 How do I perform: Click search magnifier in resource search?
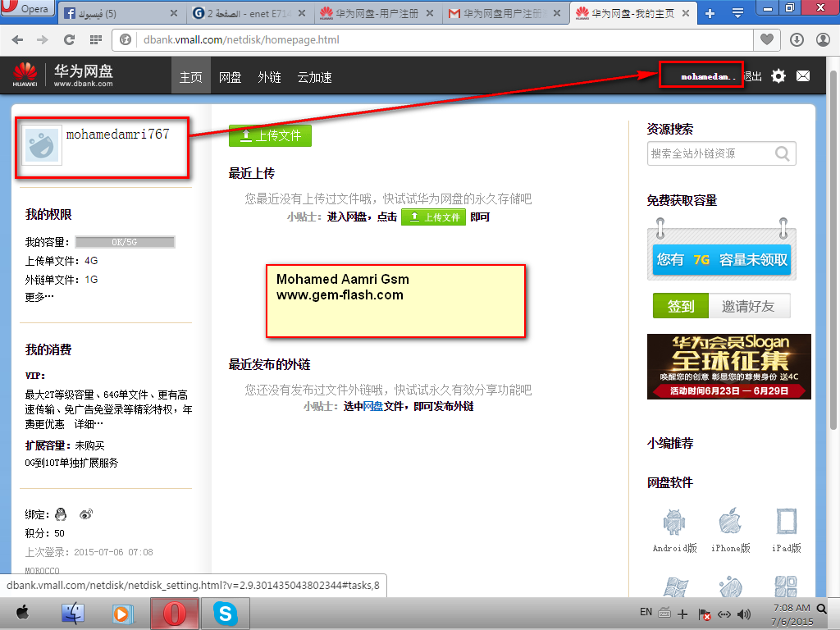(x=782, y=153)
